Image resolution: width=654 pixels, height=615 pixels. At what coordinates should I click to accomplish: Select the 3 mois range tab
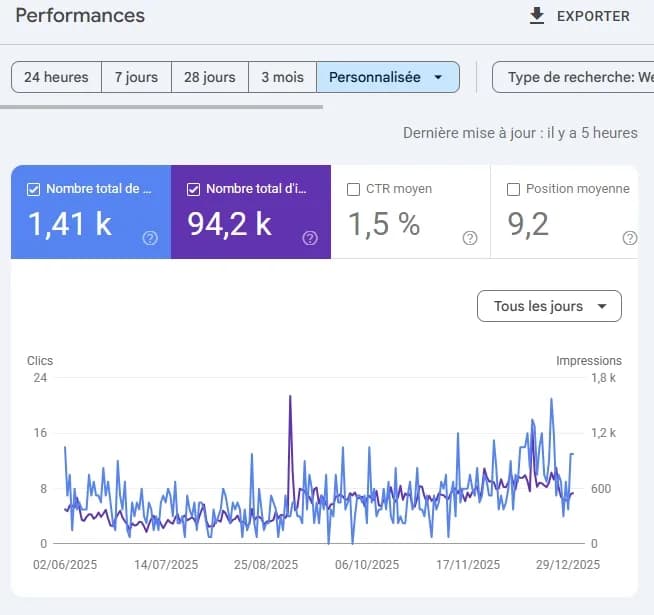tap(282, 77)
